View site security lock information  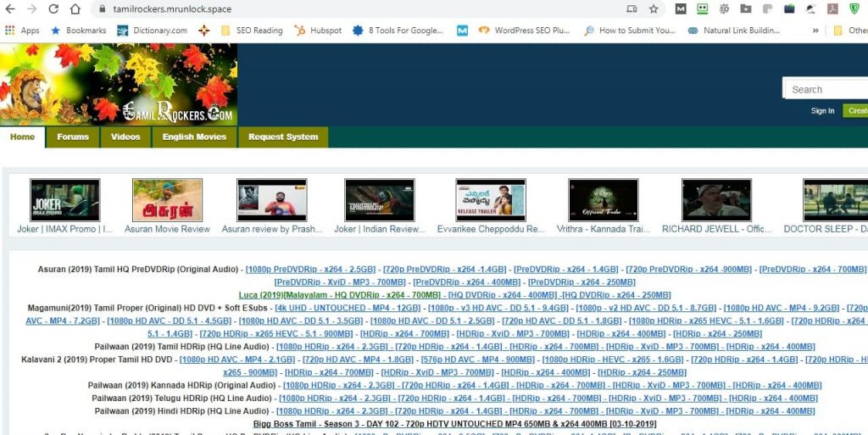(x=102, y=8)
